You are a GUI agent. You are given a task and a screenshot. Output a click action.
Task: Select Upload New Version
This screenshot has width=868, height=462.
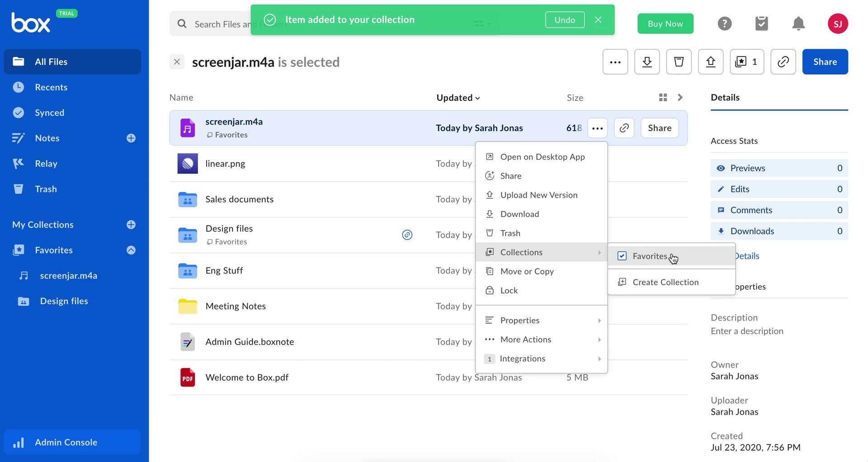point(542,195)
